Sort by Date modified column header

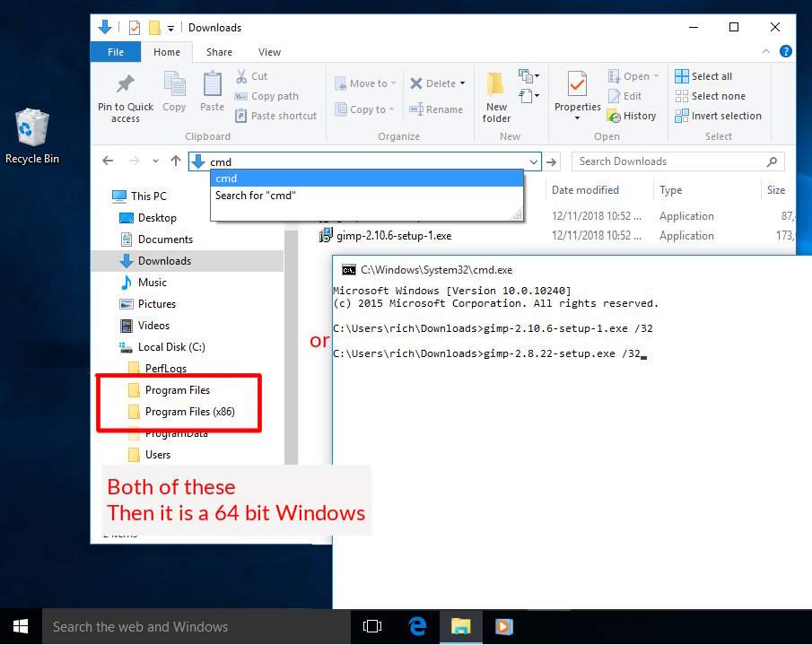click(x=585, y=190)
